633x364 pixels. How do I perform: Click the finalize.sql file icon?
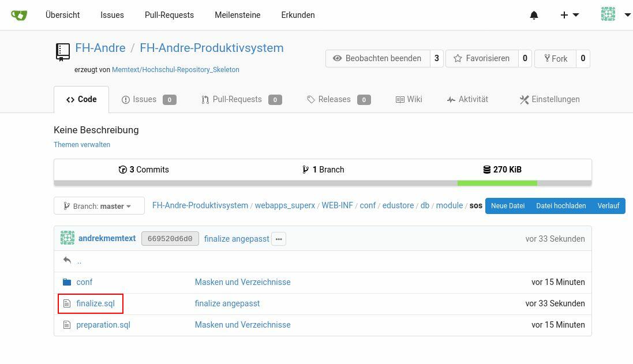(x=67, y=303)
